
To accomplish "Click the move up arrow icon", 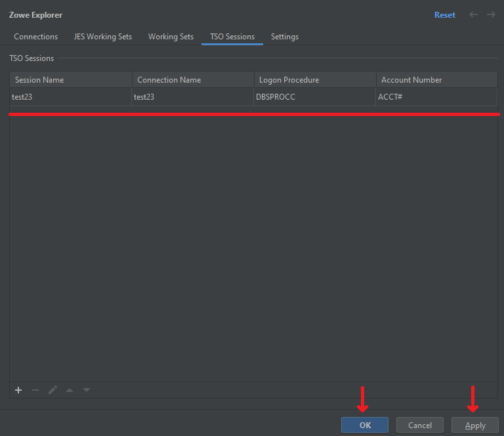I will coord(70,390).
